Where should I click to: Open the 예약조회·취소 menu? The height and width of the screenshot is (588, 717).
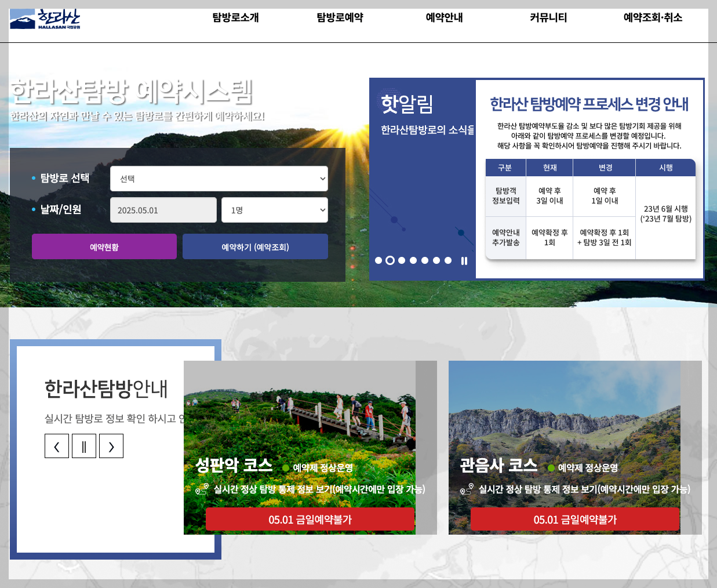pos(653,18)
